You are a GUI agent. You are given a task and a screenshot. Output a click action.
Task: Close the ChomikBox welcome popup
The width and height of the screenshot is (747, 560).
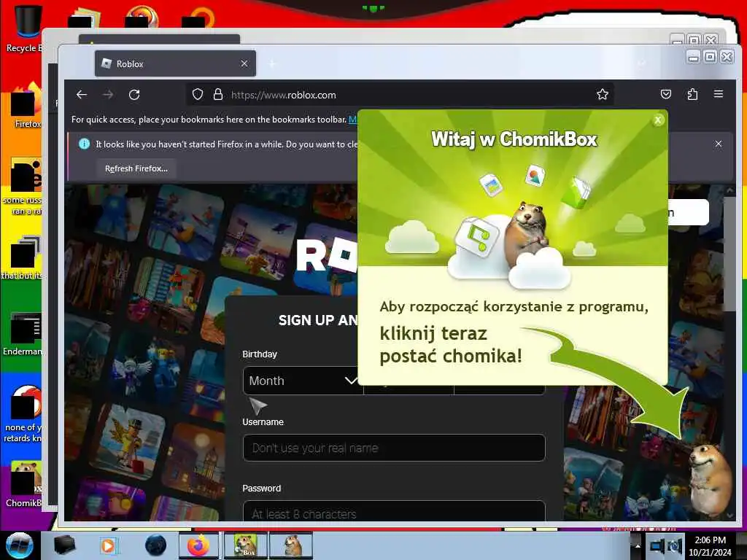[x=658, y=120]
